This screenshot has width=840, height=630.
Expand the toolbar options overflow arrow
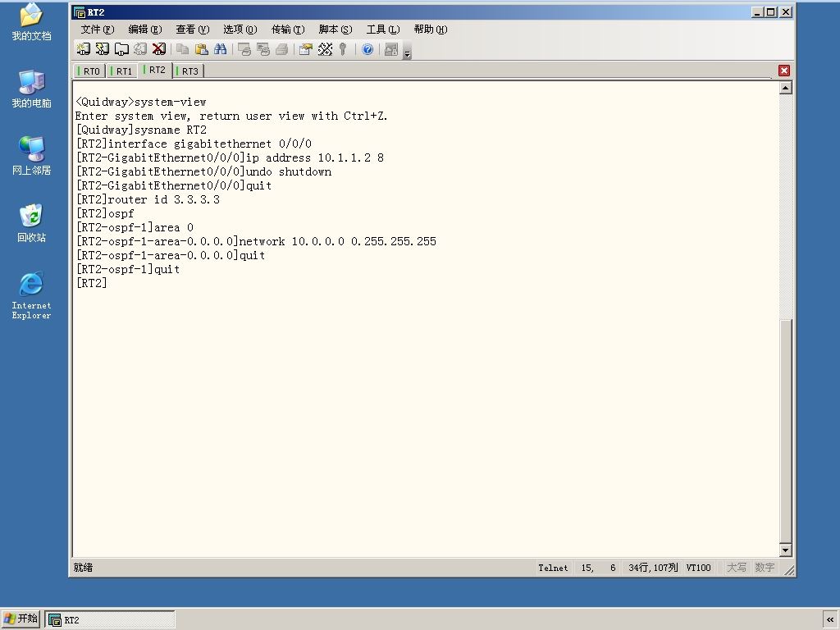coord(407,53)
